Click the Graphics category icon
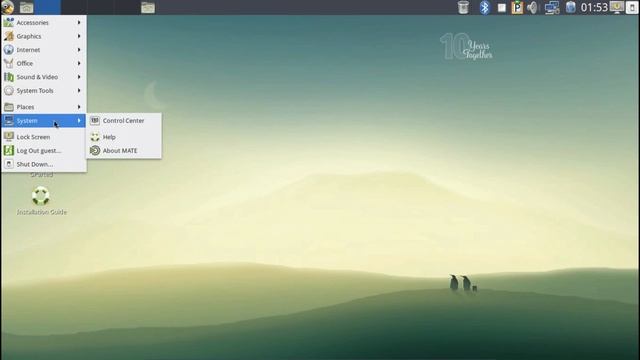This screenshot has width=640, height=360. [9, 36]
